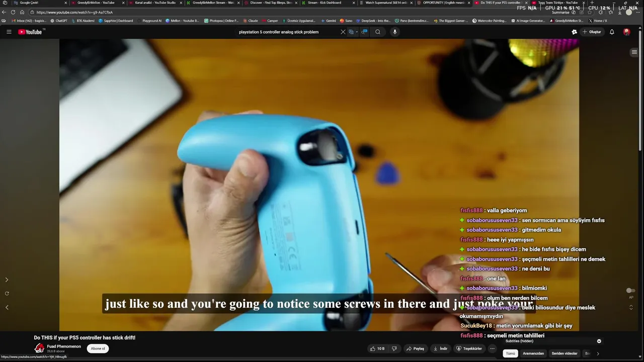Open YouTube notifications bell
644x362 pixels.
click(x=612, y=32)
